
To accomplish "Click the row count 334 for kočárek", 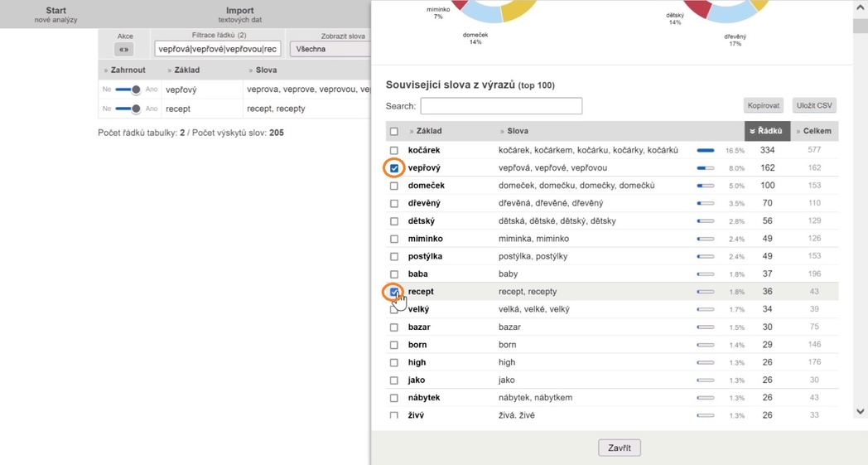I will pos(767,150).
